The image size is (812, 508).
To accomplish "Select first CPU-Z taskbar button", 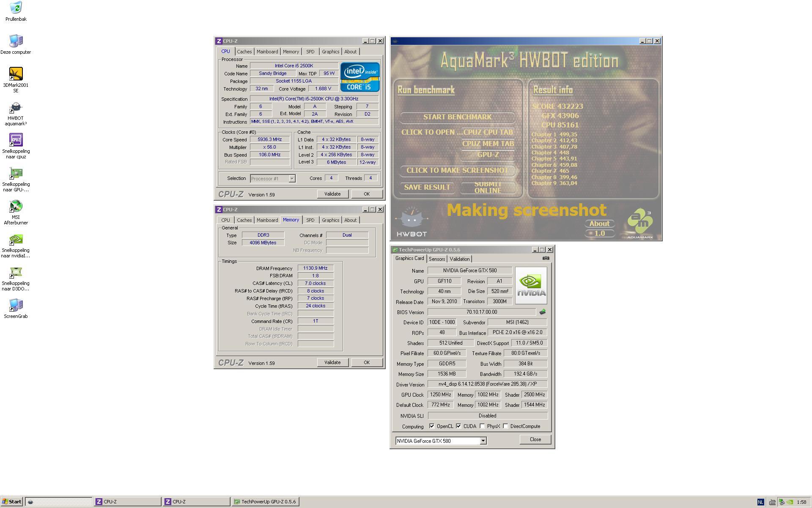I will [127, 502].
